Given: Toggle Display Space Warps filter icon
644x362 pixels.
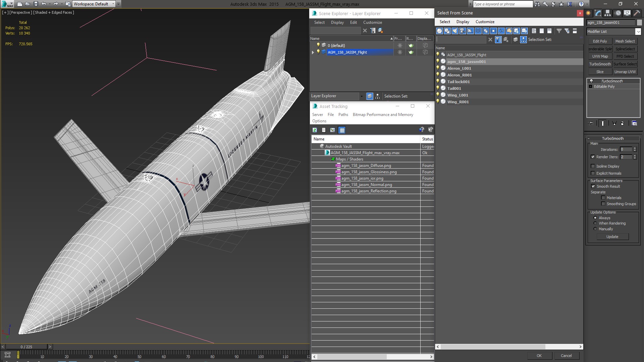Looking at the screenshot, I should click(x=478, y=31).
